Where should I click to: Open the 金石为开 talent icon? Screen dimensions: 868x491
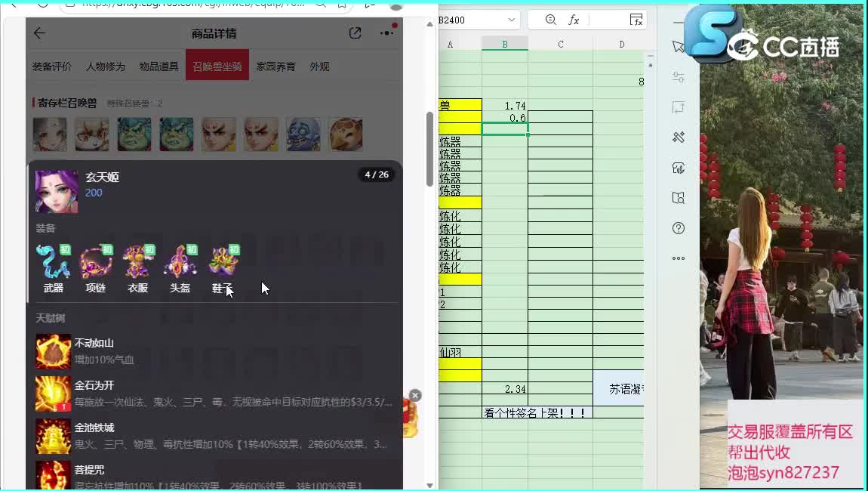53,394
